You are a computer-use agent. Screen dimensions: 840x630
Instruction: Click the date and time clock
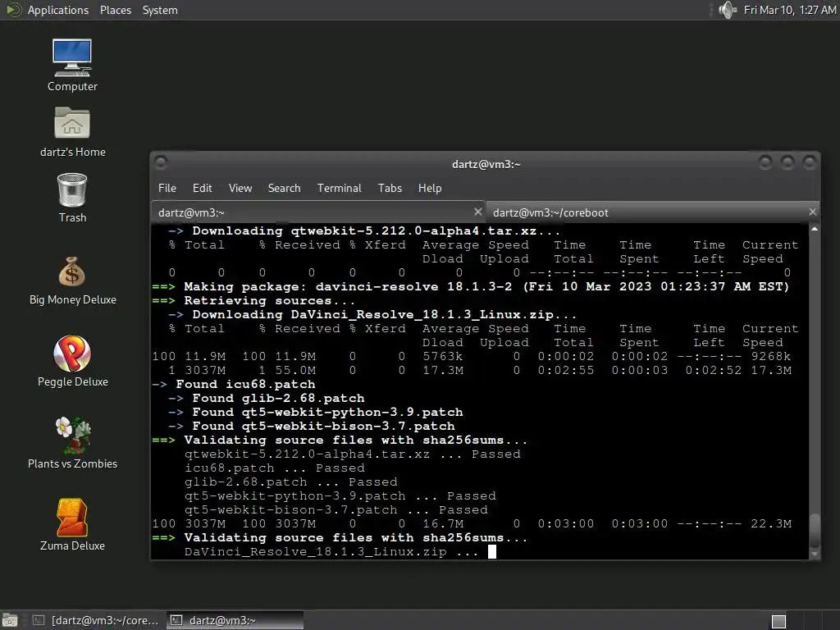click(790, 10)
